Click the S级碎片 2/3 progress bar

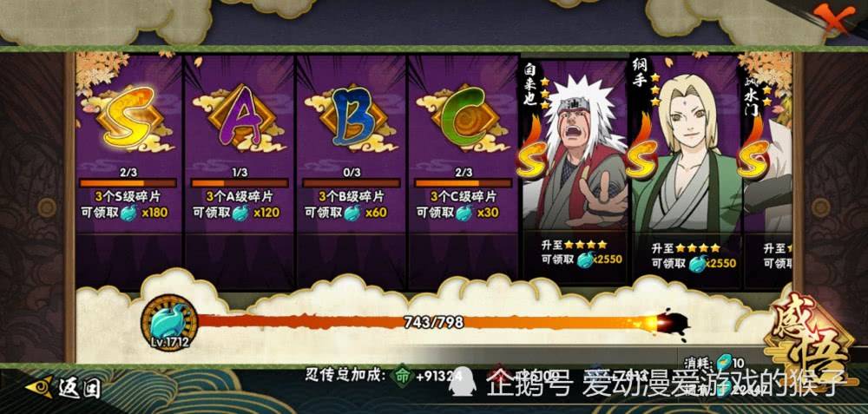tap(128, 182)
